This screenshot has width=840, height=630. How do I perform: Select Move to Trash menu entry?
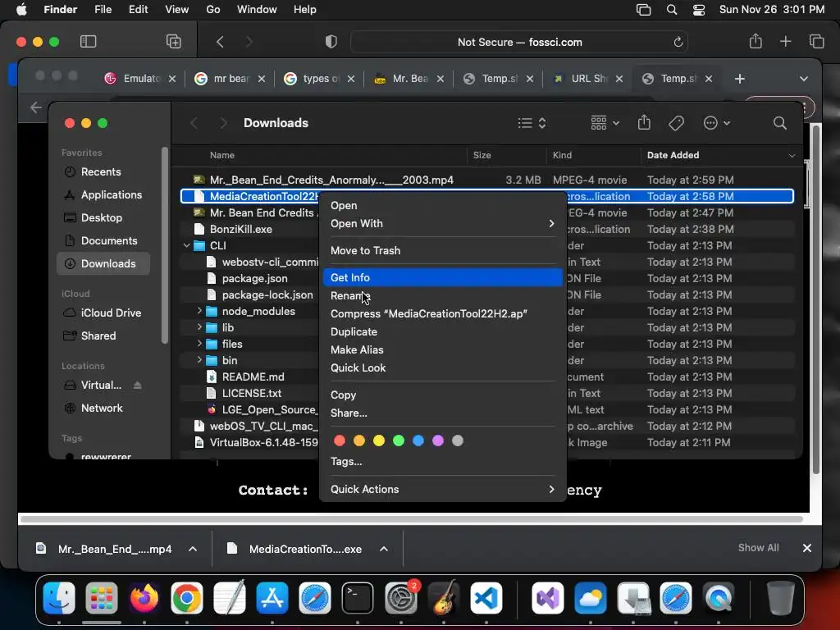pos(442,251)
